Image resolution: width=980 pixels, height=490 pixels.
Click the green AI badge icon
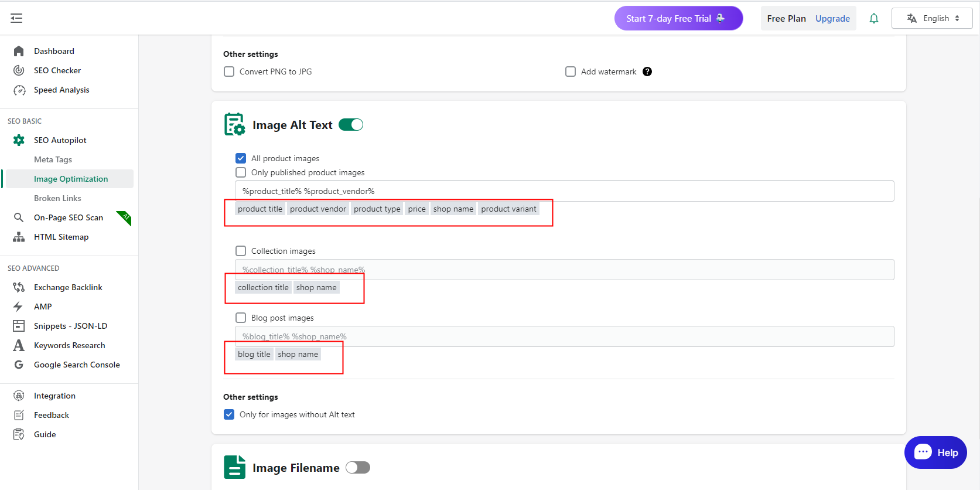coord(124,217)
